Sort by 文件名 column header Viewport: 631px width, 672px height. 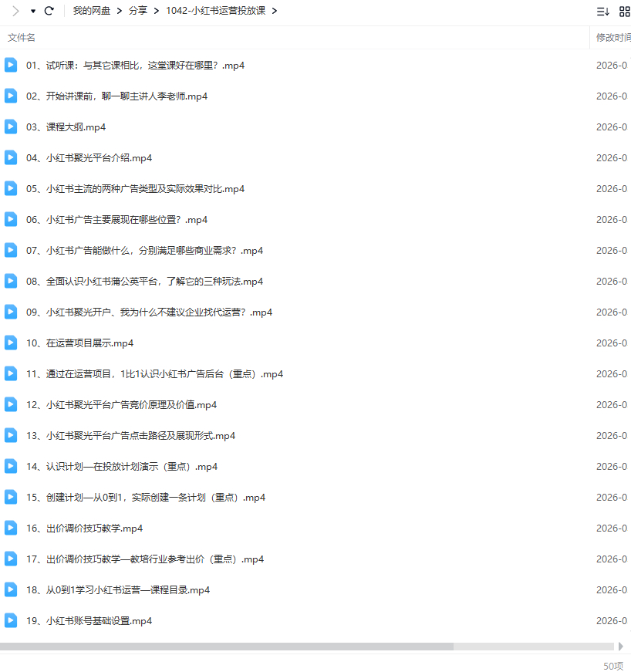click(22, 38)
